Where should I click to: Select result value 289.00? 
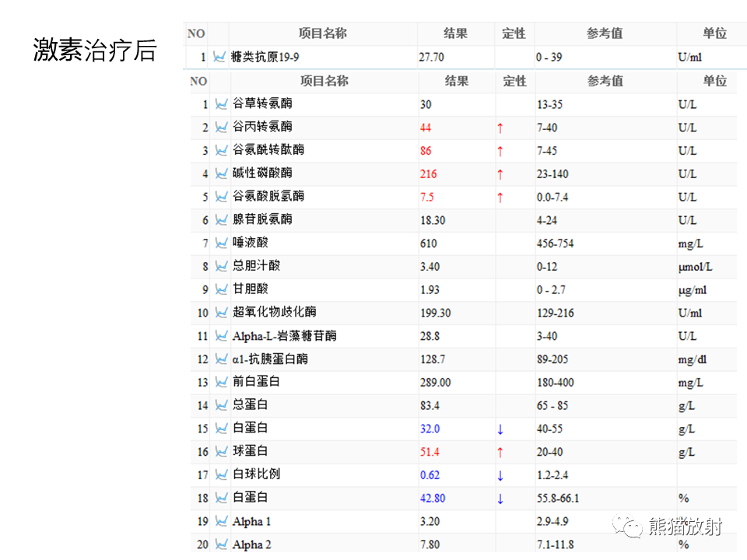[x=436, y=383]
